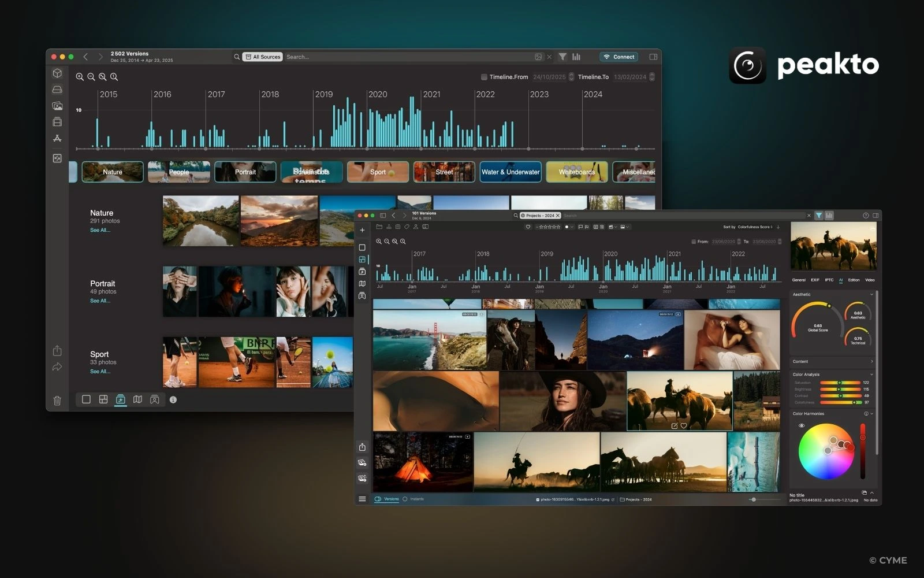
Task: Enable the Timeline.From checkbox
Action: pos(484,77)
